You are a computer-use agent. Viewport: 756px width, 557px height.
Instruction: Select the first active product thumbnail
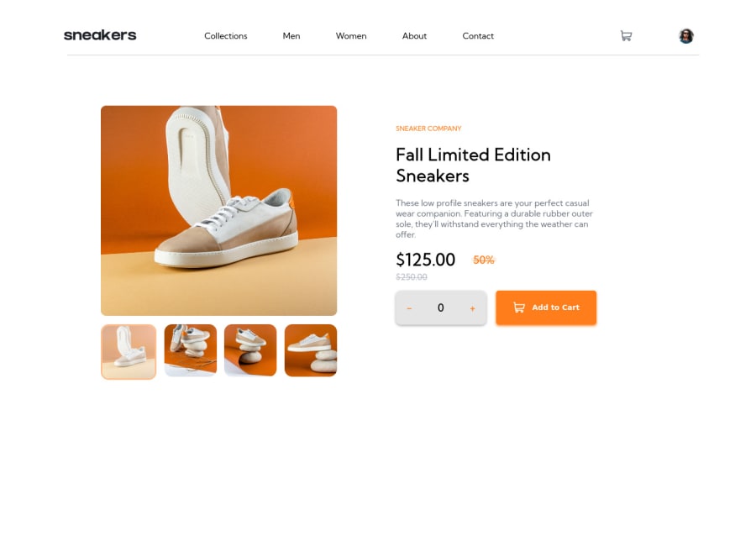pos(129,352)
